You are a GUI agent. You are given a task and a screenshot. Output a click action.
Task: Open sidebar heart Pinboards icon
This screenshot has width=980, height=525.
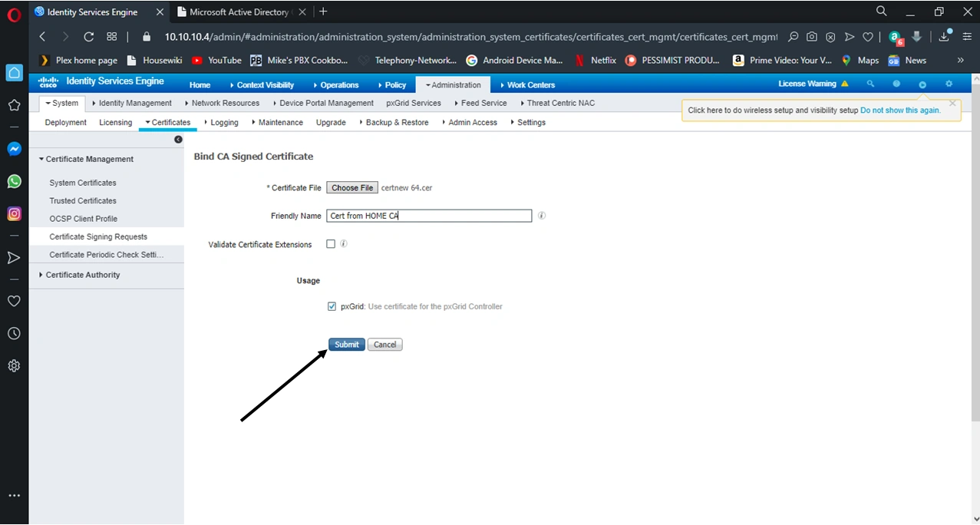click(14, 302)
